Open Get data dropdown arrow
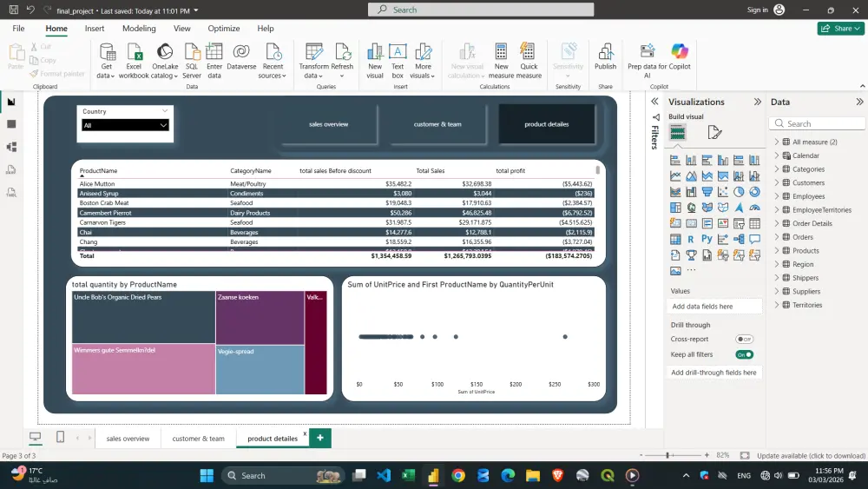The width and height of the screenshot is (868, 489). (x=112, y=76)
